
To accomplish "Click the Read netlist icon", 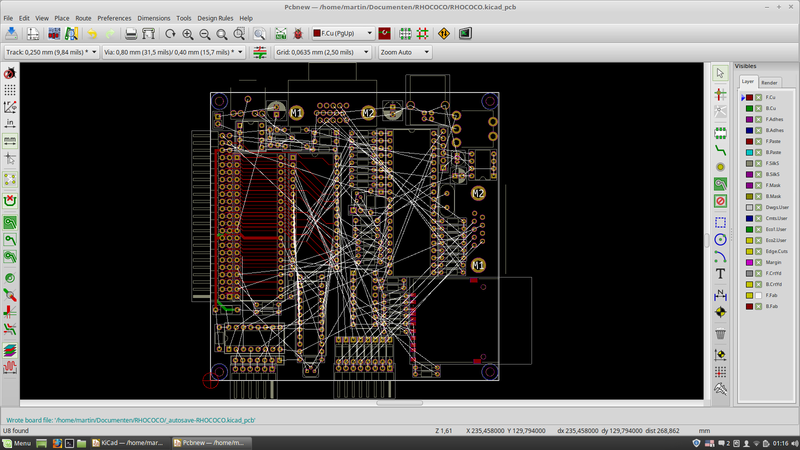I will point(281,34).
